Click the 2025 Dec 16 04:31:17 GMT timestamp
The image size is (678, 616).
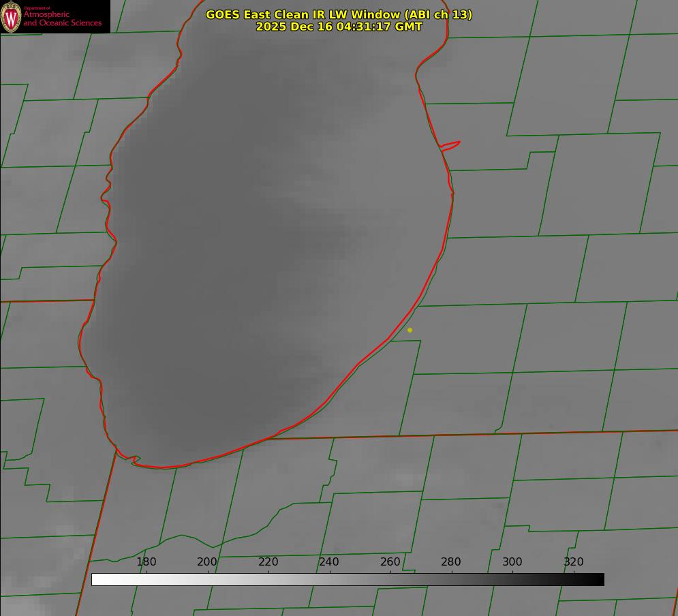(x=339, y=27)
